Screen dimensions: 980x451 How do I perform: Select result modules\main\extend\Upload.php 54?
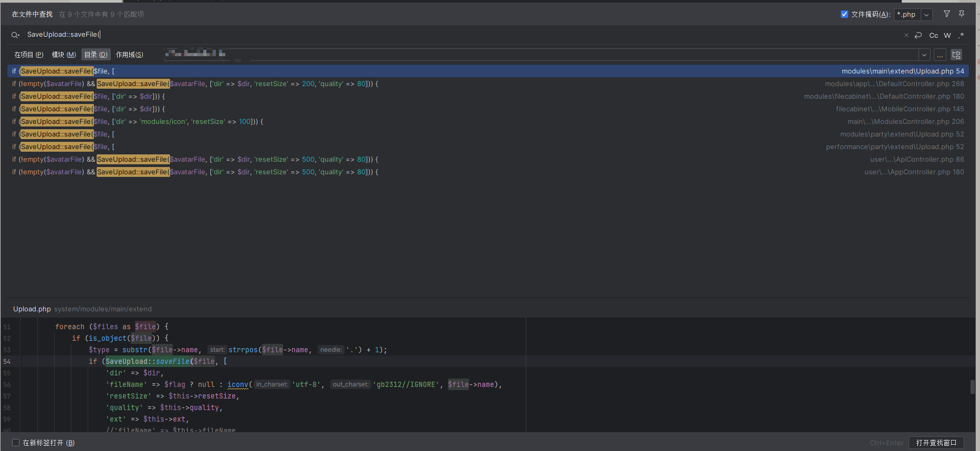coord(488,71)
